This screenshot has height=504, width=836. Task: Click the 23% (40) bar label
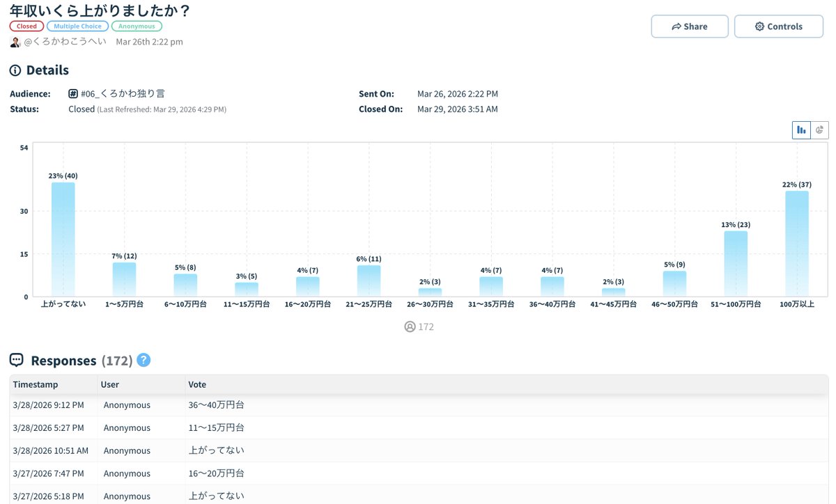63,175
